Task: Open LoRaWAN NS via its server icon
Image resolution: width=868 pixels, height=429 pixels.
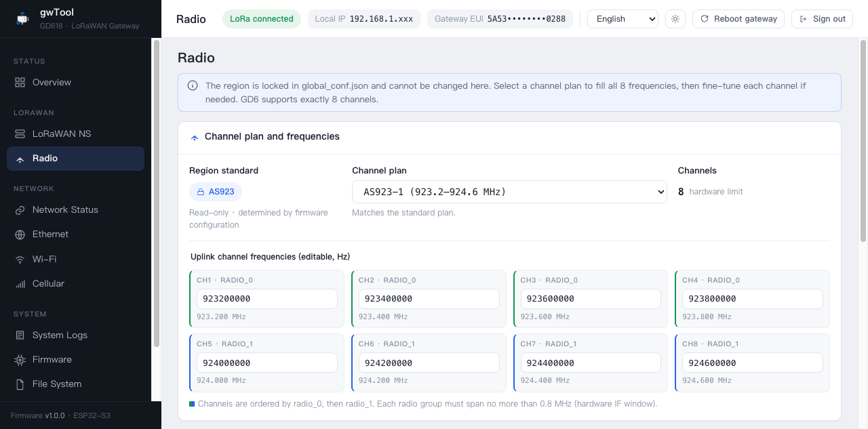Action: (x=20, y=134)
